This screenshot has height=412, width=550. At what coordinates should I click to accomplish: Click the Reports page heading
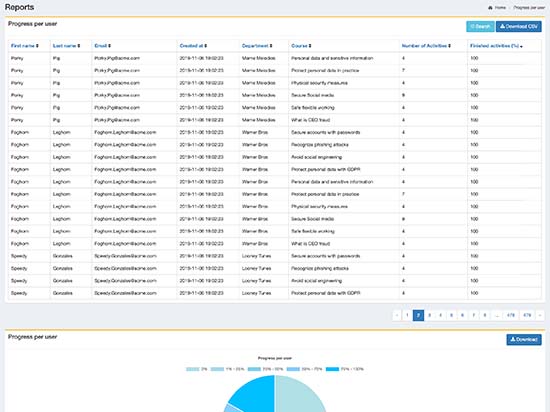[19, 7]
